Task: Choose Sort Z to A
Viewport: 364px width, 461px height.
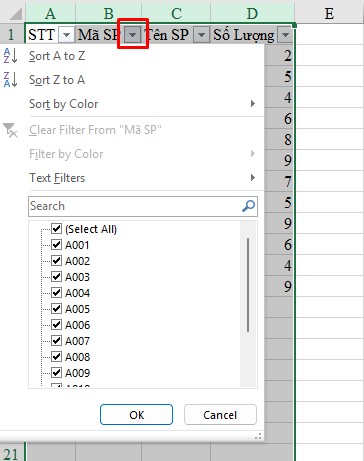Action: 132,80
